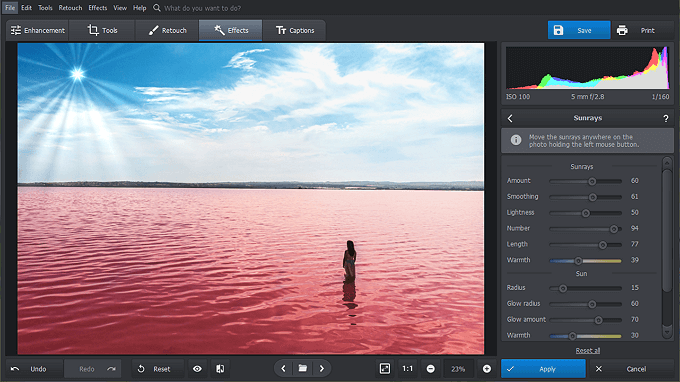This screenshot has width=680, height=382.
Task: Apply the Sunrays effect
Action: click(x=543, y=369)
